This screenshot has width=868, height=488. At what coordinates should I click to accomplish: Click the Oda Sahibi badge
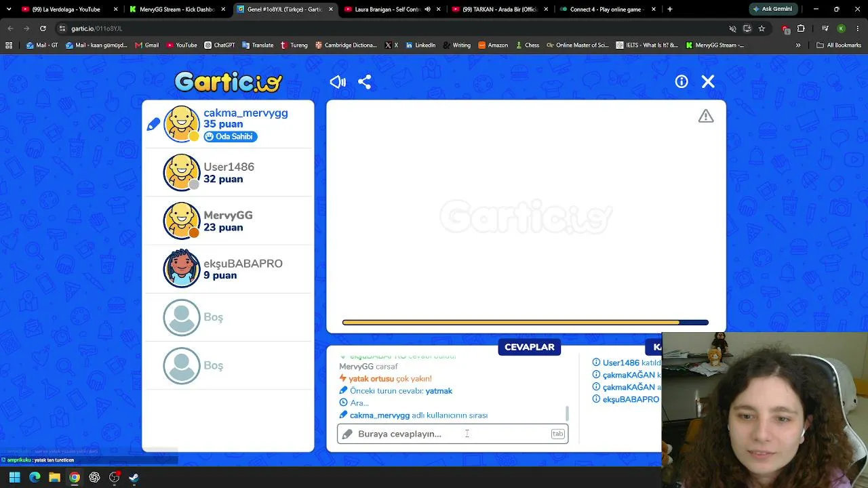[x=230, y=137]
